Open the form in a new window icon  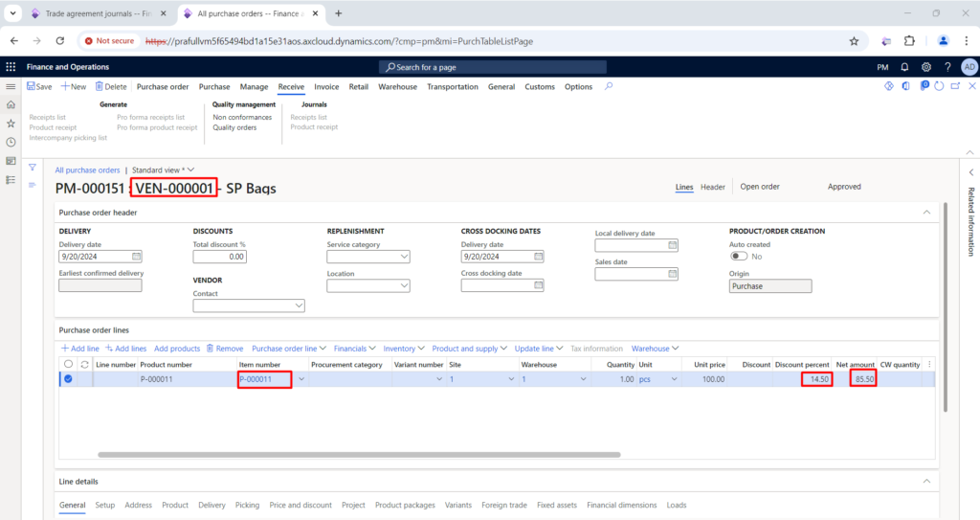tap(956, 86)
